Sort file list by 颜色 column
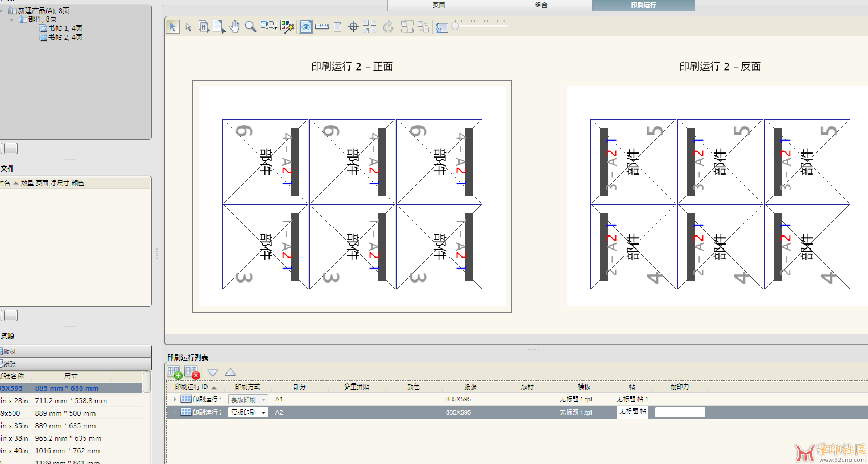 coord(78,183)
